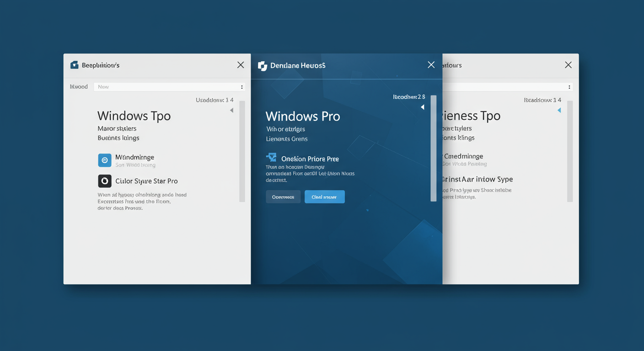This screenshot has width=644, height=351.
Task: Open the blue Wundmirnge app icon
Action: click(105, 160)
